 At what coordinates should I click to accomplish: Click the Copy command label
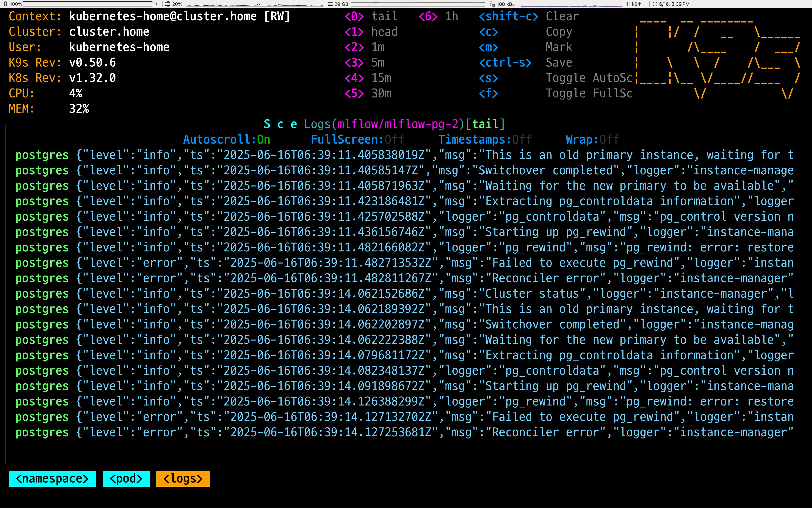[x=558, y=32]
